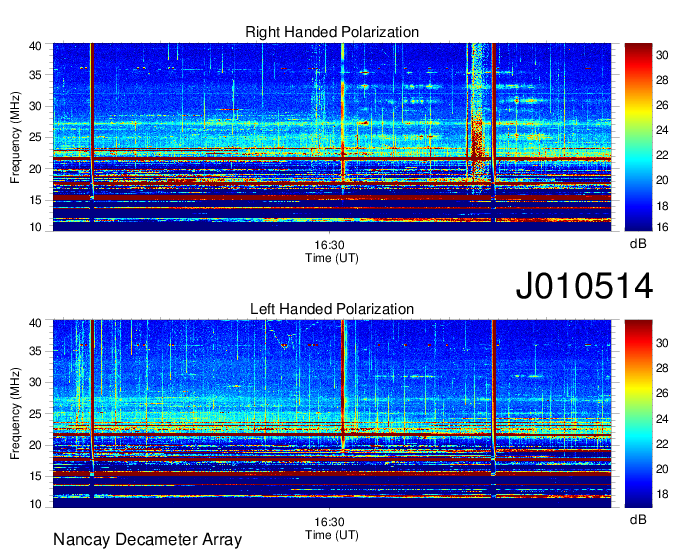Click the 40 MHz tick on upper plot
This screenshot has height=552, width=680.
click(35, 46)
